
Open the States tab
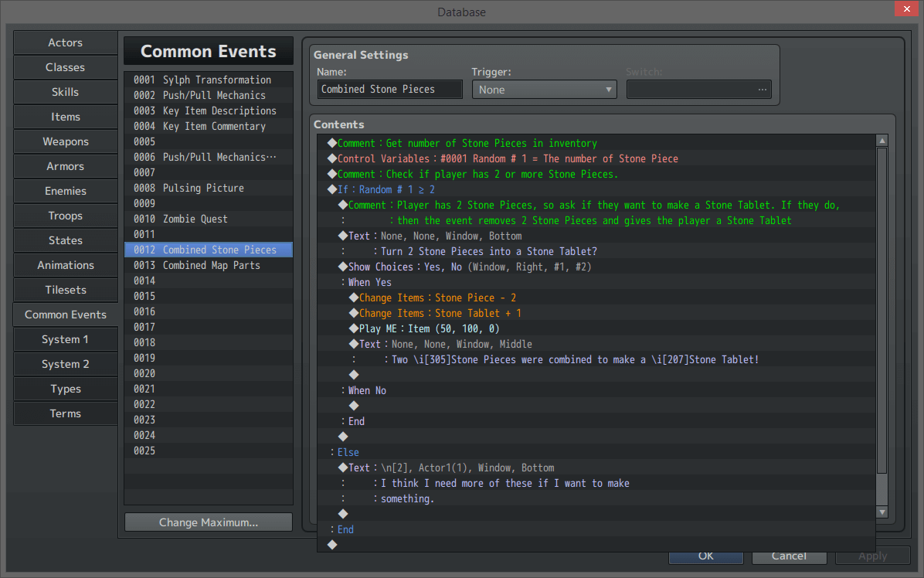(66, 240)
